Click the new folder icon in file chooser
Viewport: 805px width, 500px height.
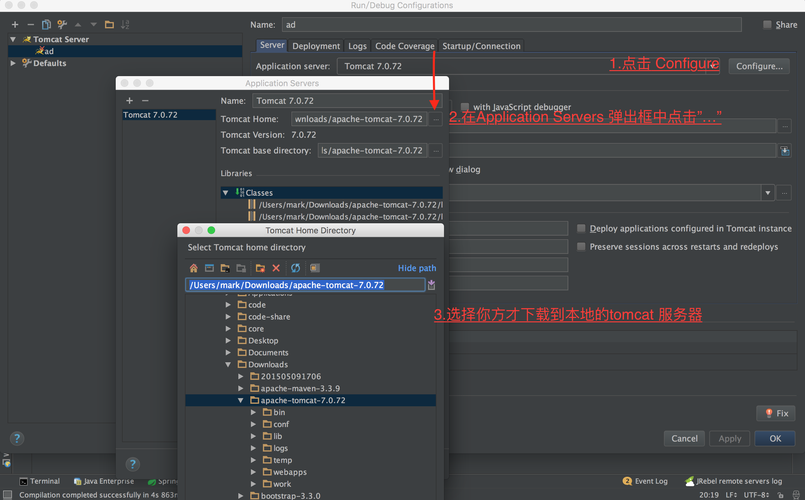tap(260, 268)
